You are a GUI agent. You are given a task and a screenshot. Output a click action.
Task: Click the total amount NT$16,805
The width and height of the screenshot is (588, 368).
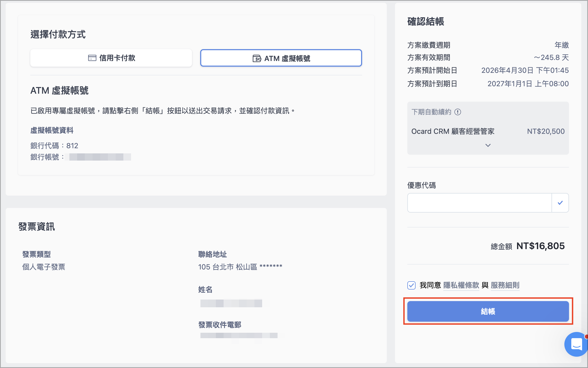[540, 246]
